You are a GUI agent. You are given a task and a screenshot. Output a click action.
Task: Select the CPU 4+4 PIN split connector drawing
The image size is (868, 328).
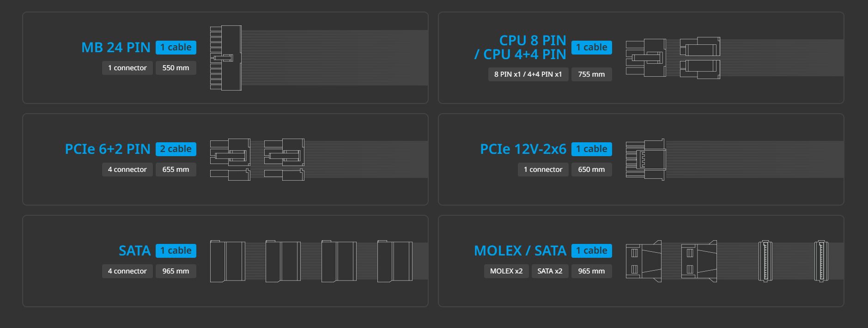(700, 58)
